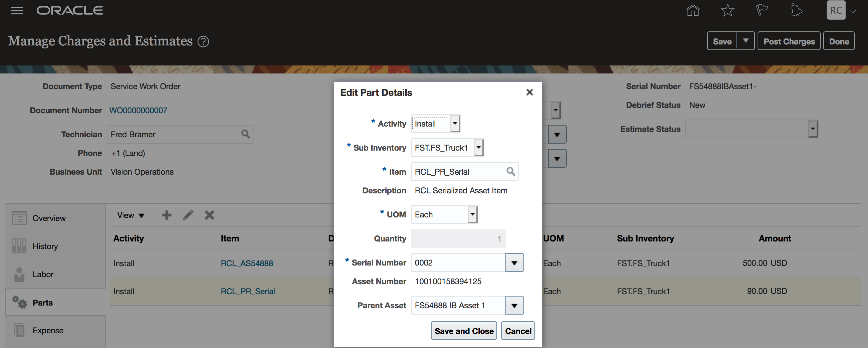Viewport: 868px width, 348px height.
Task: Search for an item in Item field
Action: point(510,172)
